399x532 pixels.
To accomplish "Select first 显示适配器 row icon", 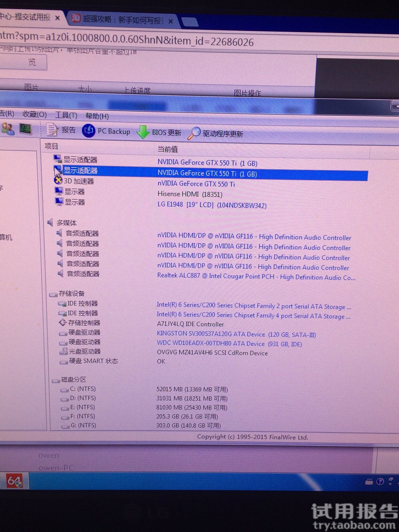I will pyautogui.click(x=58, y=159).
